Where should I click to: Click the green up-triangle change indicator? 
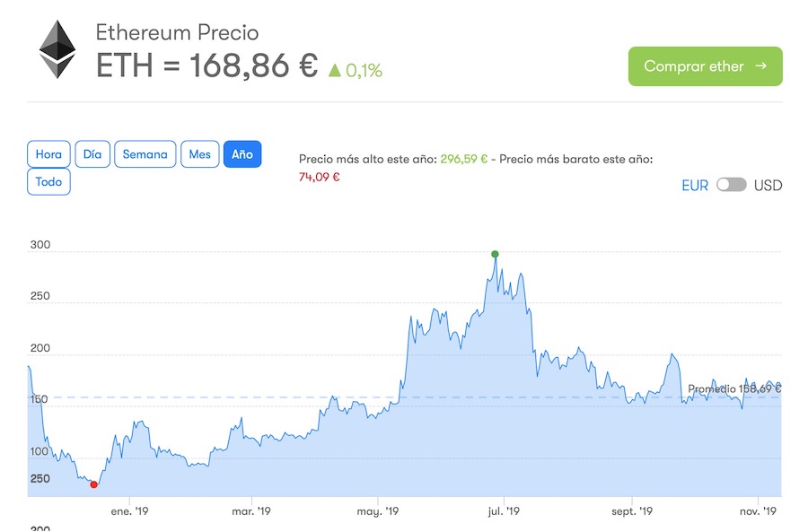click(x=335, y=69)
